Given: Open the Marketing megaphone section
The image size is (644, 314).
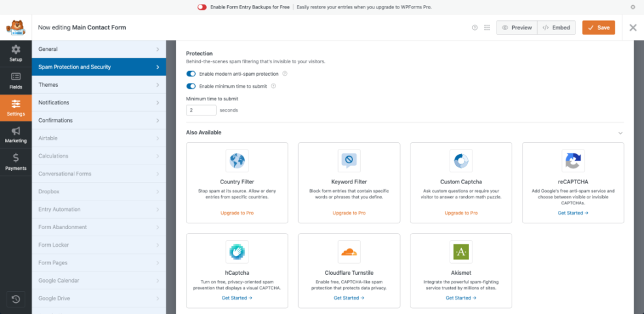Looking at the screenshot, I should tap(16, 134).
